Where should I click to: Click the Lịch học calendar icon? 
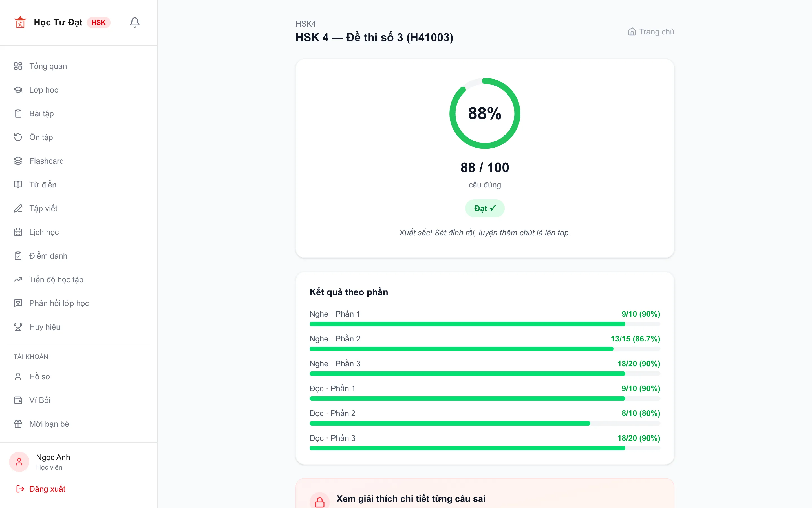click(18, 232)
